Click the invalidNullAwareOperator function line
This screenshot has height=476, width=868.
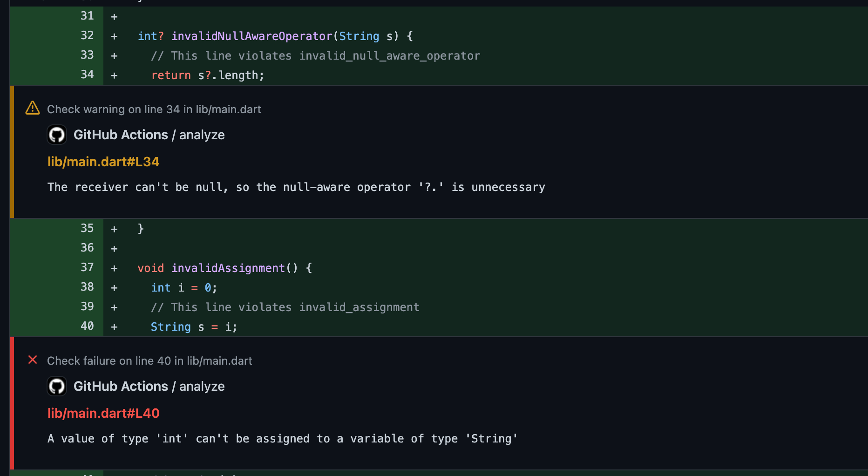pos(275,36)
